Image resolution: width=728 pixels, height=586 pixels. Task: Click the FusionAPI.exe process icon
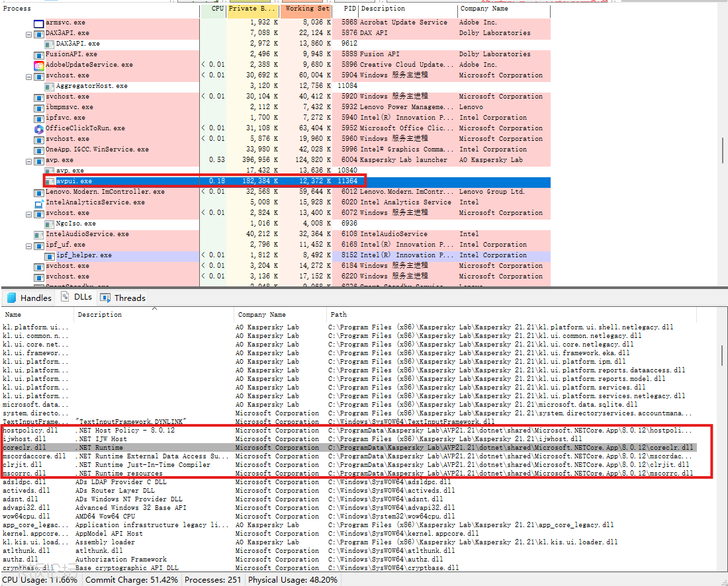coord(39,55)
